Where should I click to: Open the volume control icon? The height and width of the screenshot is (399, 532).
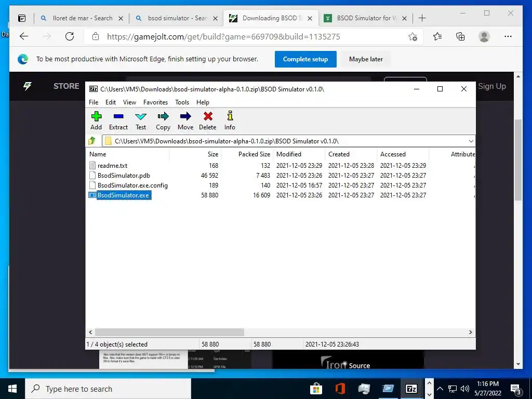tap(465, 389)
